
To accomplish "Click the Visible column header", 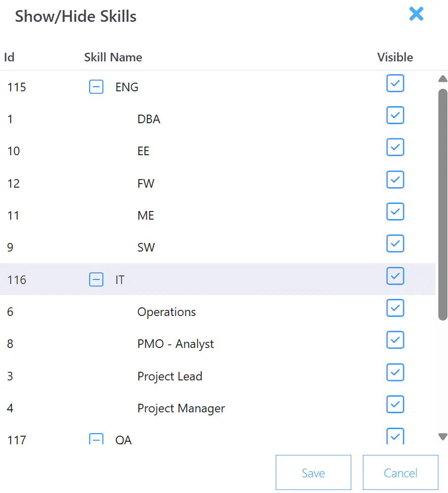I will pos(395,57).
